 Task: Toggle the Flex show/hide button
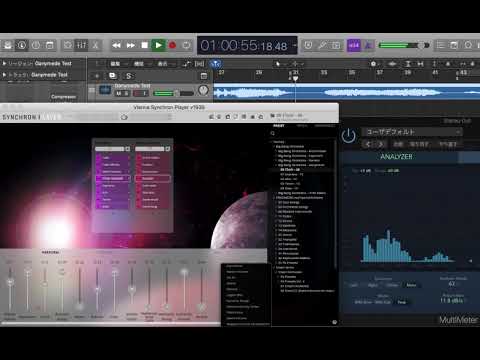coord(199,64)
